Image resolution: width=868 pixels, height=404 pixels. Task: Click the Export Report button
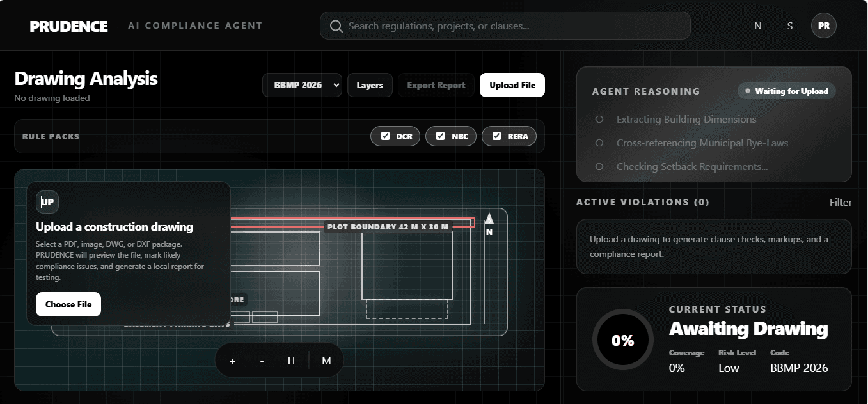436,85
